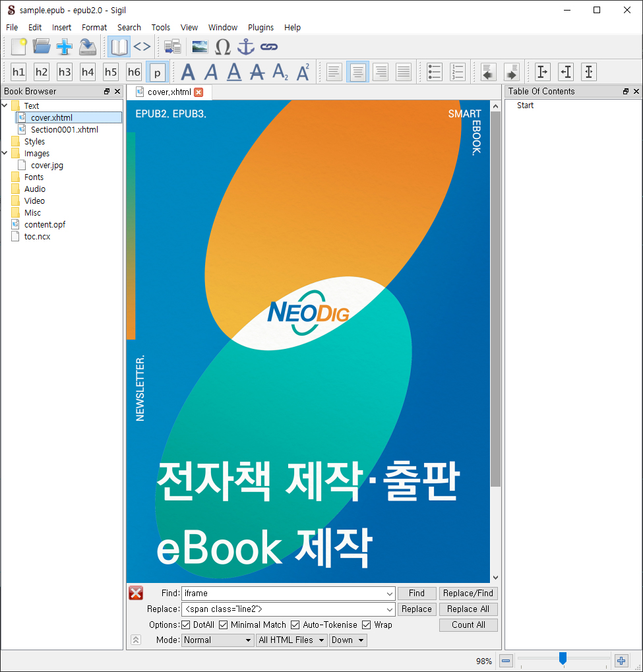The width and height of the screenshot is (643, 672).
Task: Center-align the text
Action: (x=357, y=72)
